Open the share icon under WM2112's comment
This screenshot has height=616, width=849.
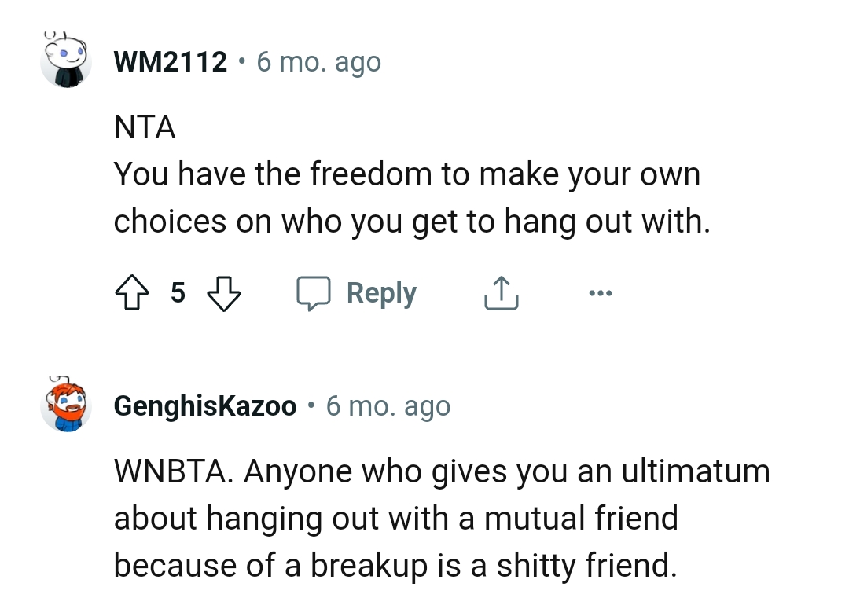tap(501, 292)
